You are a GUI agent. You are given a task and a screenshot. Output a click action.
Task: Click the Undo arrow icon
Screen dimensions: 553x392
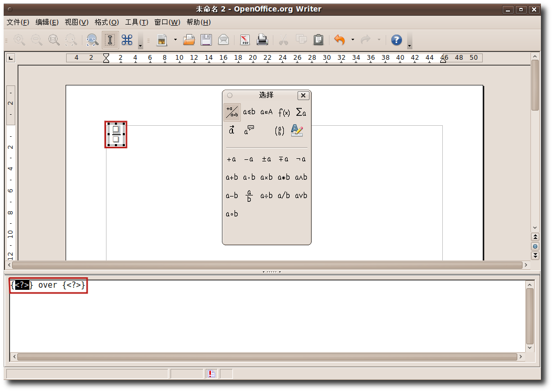339,40
